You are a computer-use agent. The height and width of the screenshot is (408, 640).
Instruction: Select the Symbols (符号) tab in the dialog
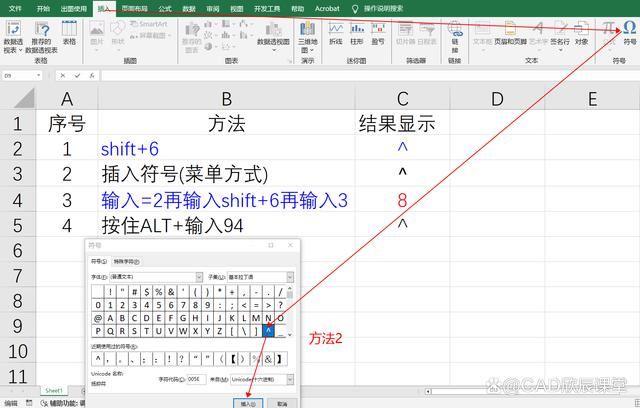[x=99, y=261]
